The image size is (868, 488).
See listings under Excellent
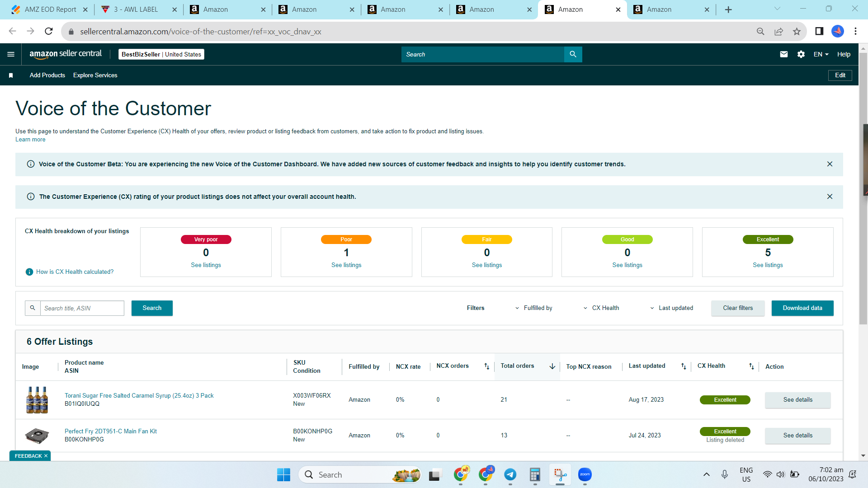[x=768, y=265]
